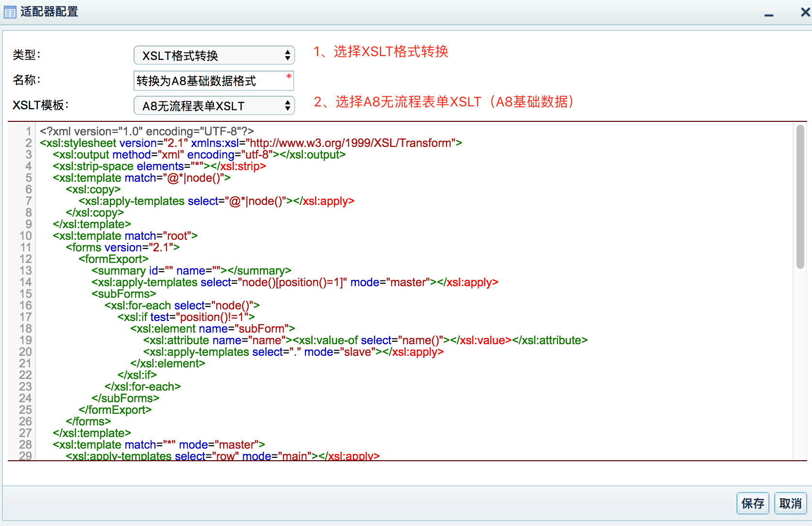Viewport: 812px width, 526px height.
Task: Click the xsl:output method line
Action: [199, 155]
